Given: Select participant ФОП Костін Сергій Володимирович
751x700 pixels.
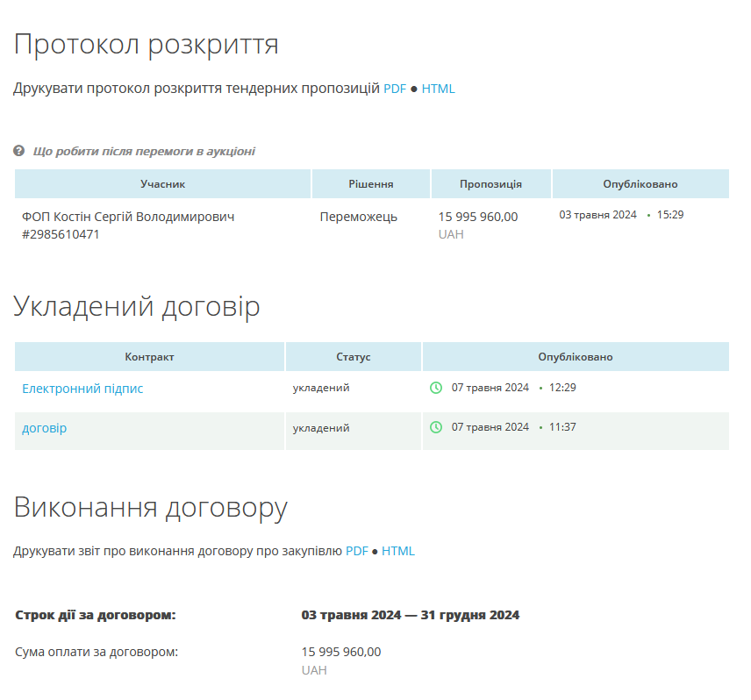Looking at the screenshot, I should pyautogui.click(x=128, y=217).
